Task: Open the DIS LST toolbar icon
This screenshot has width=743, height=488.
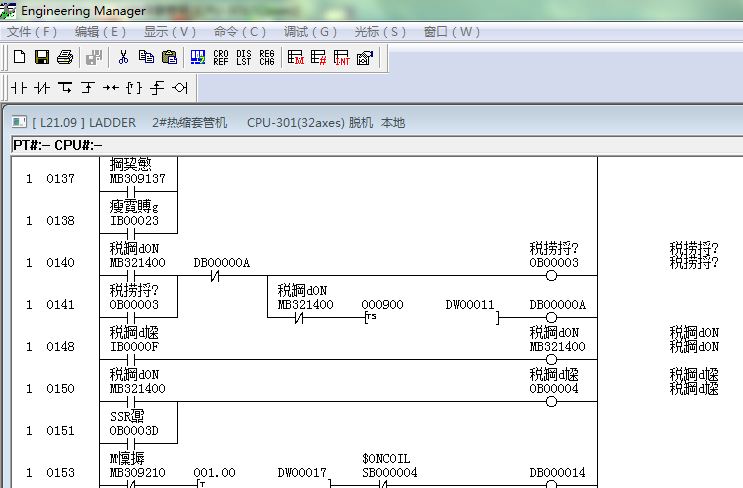Action: 244,57
